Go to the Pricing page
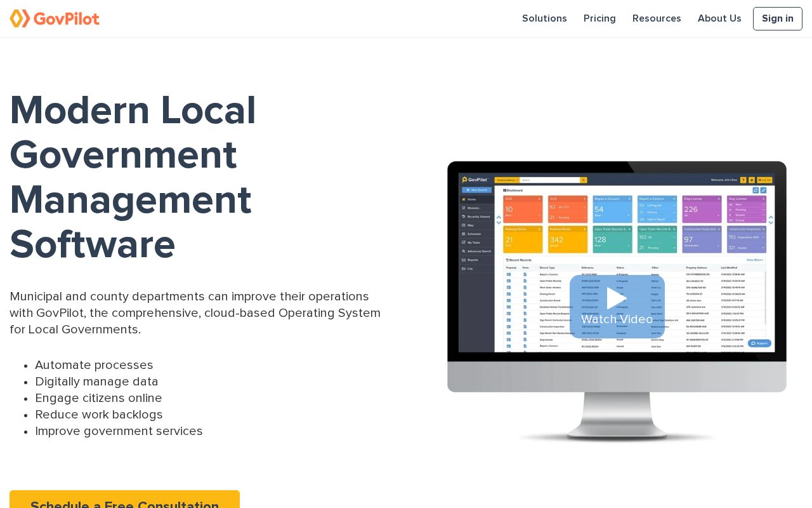Image resolution: width=812 pixels, height=508 pixels. (x=599, y=18)
